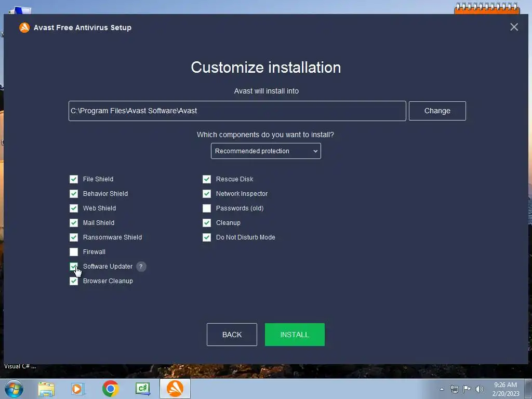Enable the Firewall checkbox
Viewport: 532px width, 399px height.
point(74,252)
